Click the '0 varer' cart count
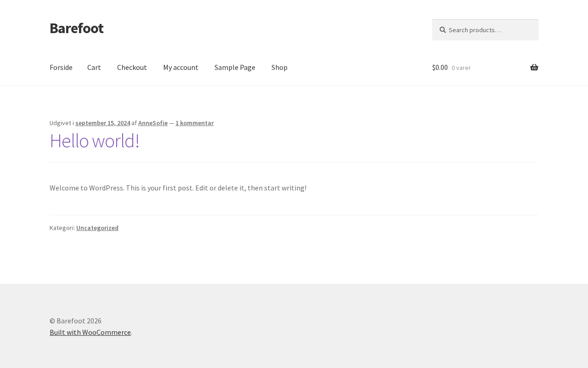 461,68
